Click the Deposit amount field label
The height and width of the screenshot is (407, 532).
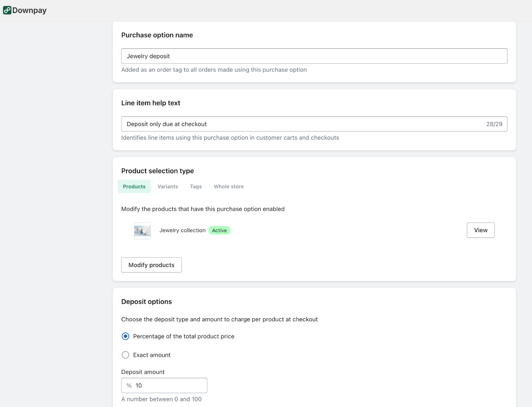pyautogui.click(x=143, y=372)
